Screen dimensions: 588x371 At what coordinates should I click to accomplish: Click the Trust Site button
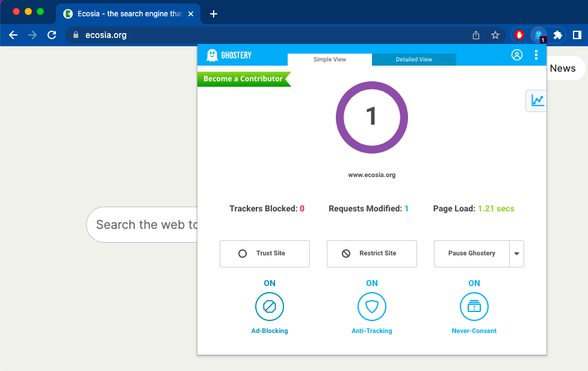coord(265,254)
